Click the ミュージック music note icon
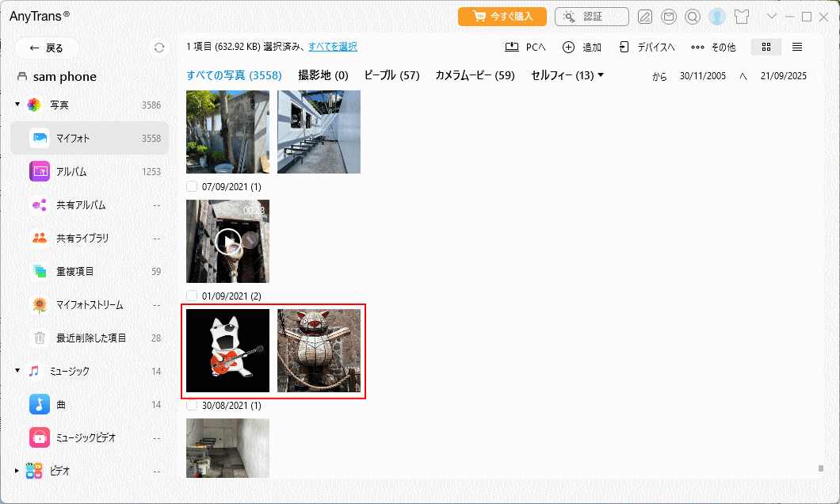 tap(34, 371)
